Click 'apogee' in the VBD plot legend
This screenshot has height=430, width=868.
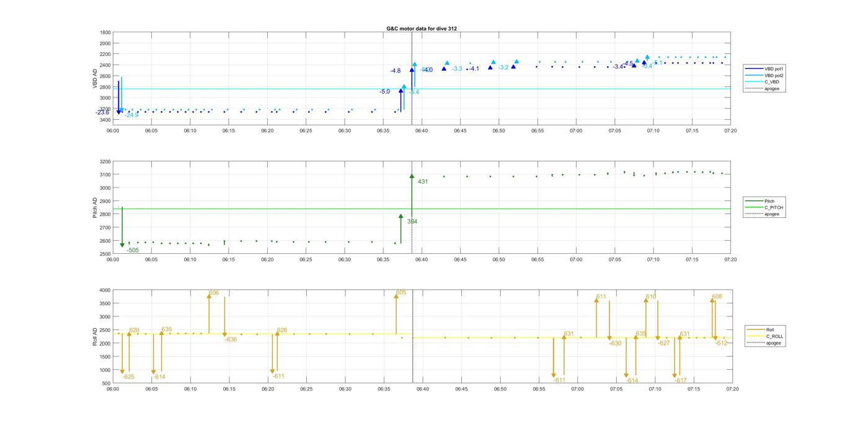pyautogui.click(x=771, y=88)
